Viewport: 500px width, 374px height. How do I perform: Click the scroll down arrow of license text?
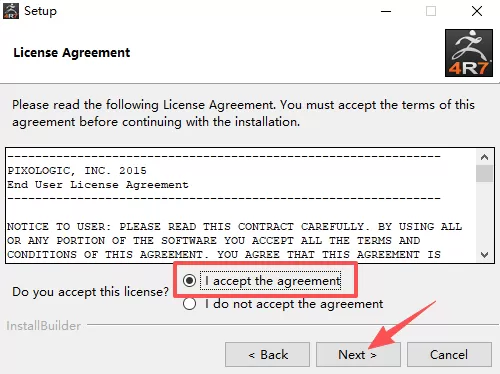click(484, 255)
